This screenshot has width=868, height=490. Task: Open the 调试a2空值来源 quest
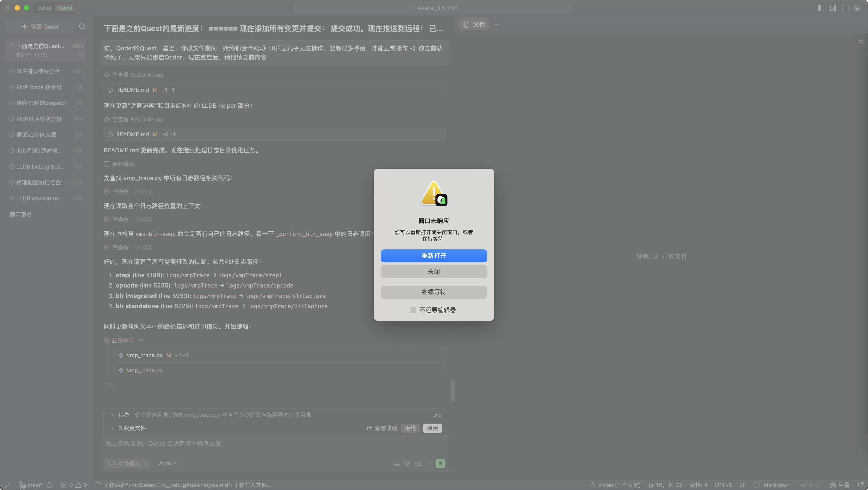pos(46,135)
